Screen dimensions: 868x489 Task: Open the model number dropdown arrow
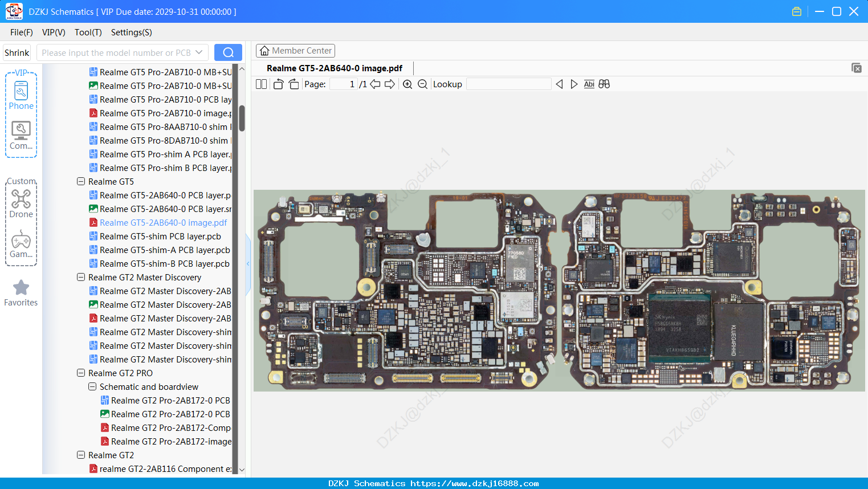pyautogui.click(x=199, y=52)
